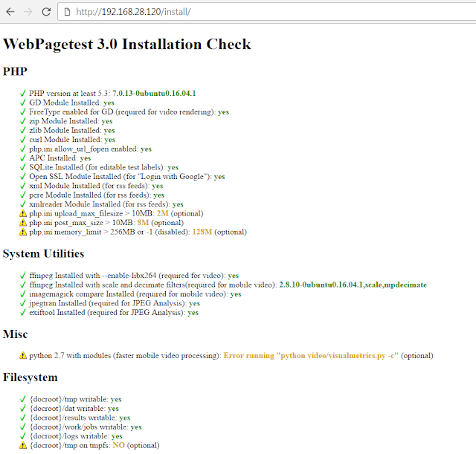Viewport: 476px width, 454px height.
Task: Click the post_max_size value 8M
Action: tap(143, 223)
